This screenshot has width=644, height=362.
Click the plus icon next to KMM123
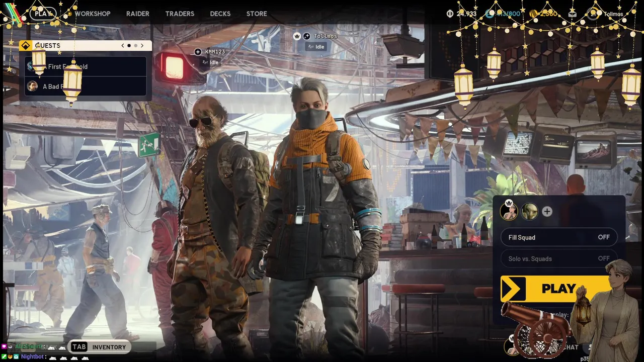(x=198, y=52)
